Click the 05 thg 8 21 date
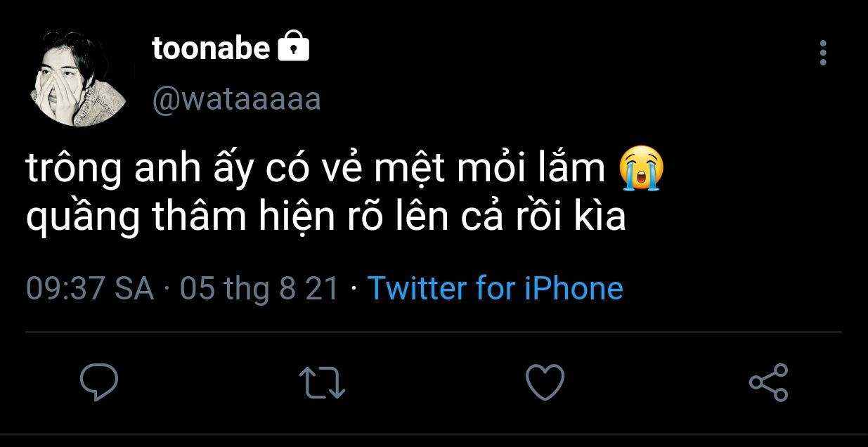The image size is (868, 447). [x=259, y=289]
